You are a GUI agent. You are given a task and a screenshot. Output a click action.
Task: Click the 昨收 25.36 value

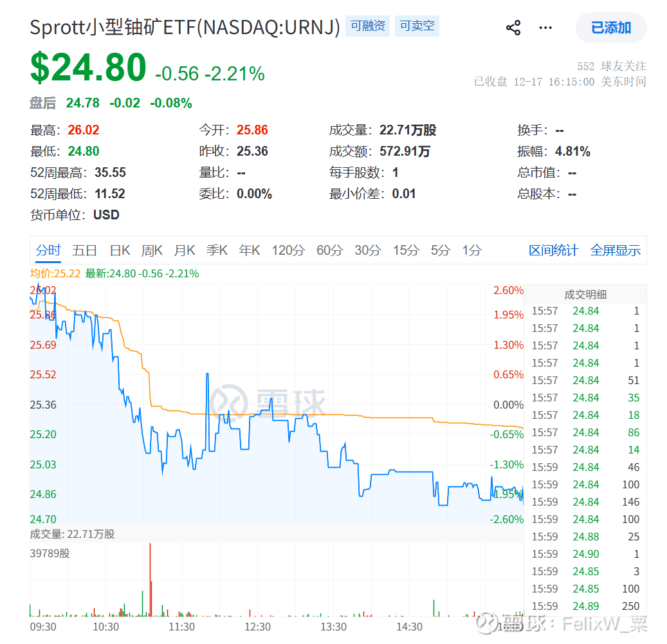[252, 151]
